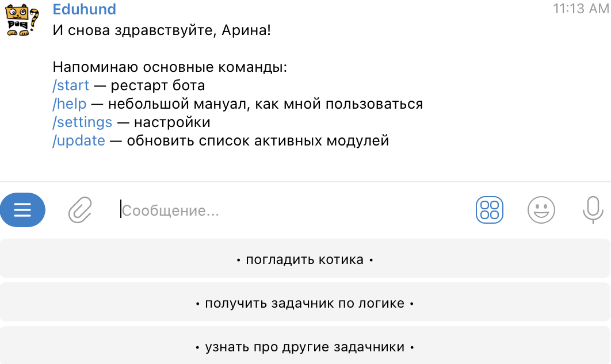The image size is (611, 364).
Task: Open the bot commands menu button
Action: pos(22,210)
